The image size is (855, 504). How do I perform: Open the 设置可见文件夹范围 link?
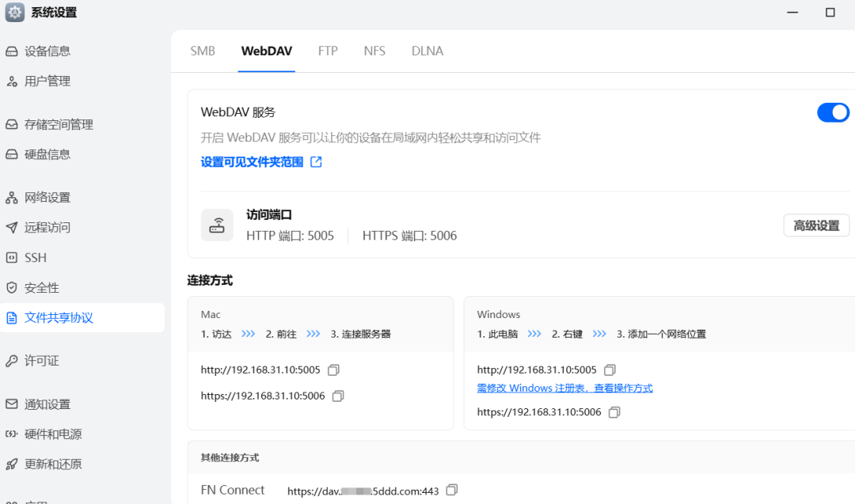pos(254,160)
